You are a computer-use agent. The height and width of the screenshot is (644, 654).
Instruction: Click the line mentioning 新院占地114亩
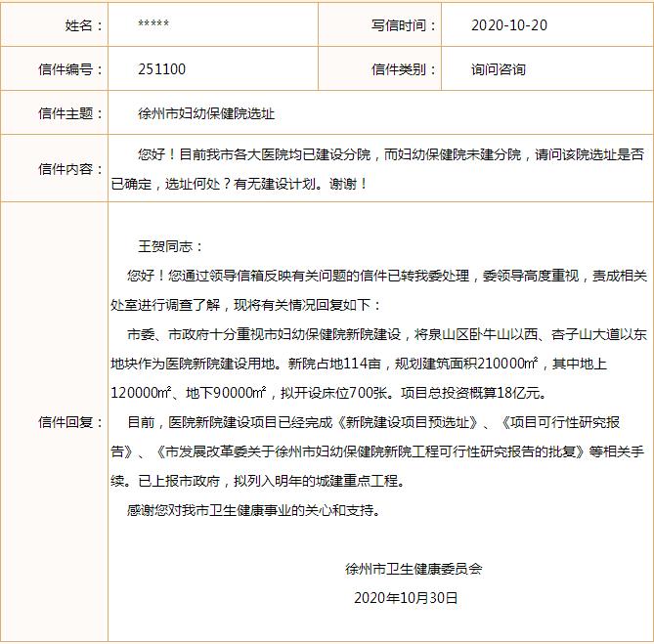pos(359,364)
